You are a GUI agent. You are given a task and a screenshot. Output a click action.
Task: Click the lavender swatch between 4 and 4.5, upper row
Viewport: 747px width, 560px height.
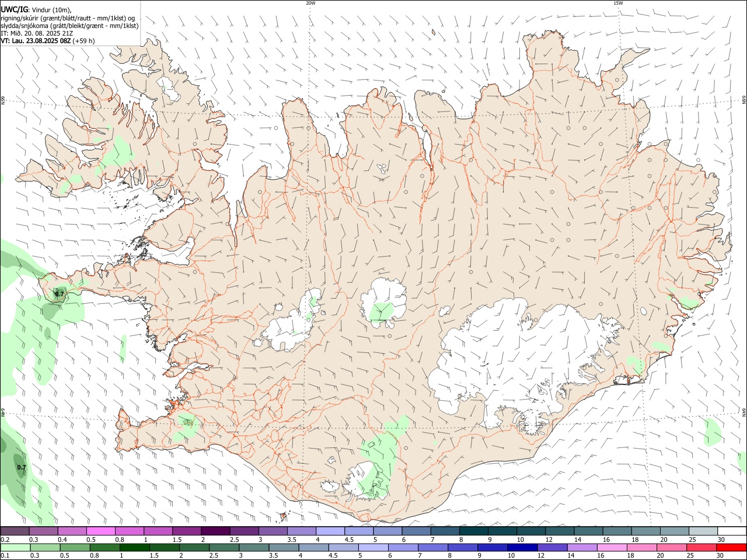pyautogui.click(x=330, y=531)
